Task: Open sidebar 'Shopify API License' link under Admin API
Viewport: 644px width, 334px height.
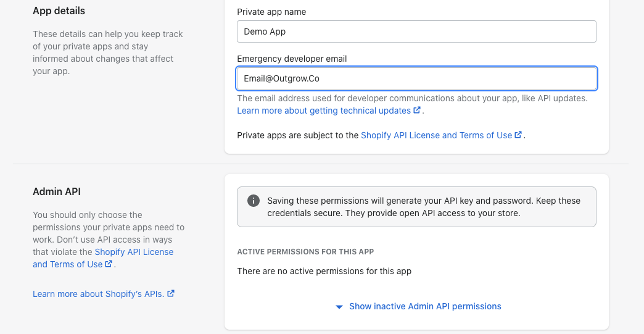Action: pyautogui.click(x=134, y=252)
